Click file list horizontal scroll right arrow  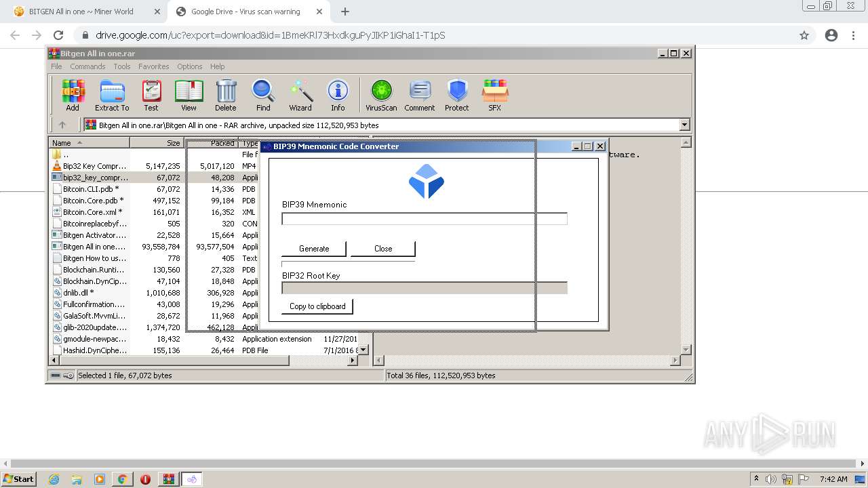click(x=352, y=361)
